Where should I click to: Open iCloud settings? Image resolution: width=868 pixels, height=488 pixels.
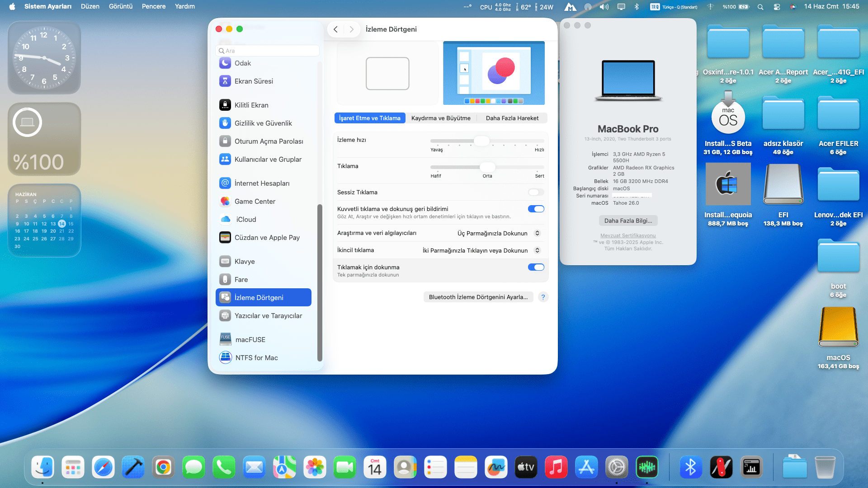click(x=245, y=220)
